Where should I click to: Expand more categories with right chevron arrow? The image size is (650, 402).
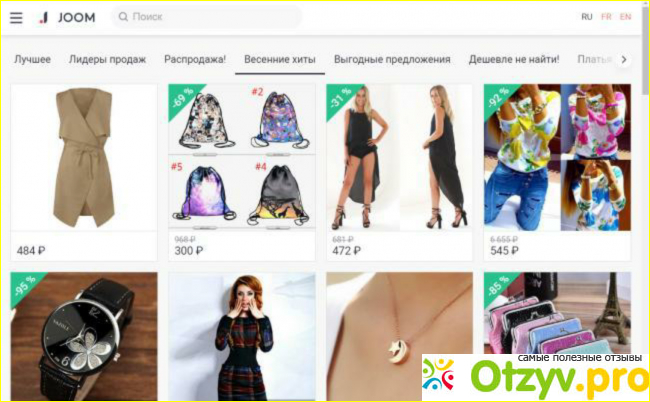tap(623, 60)
